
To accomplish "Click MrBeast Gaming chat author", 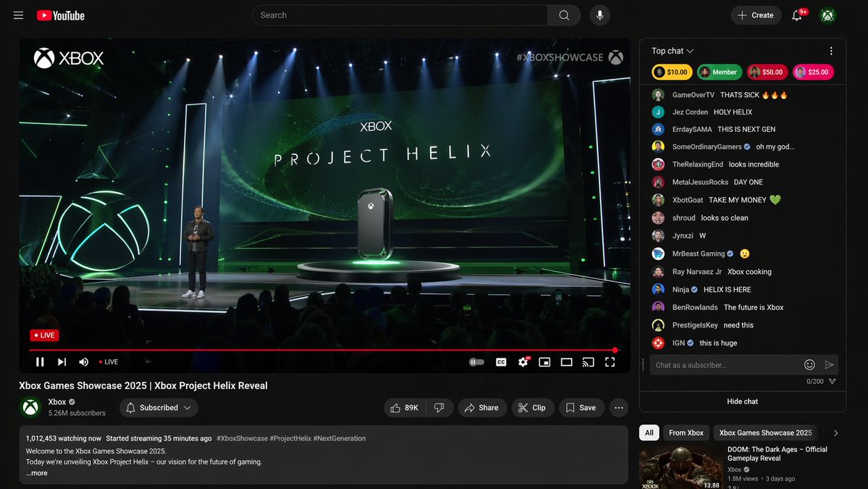I will tap(698, 254).
